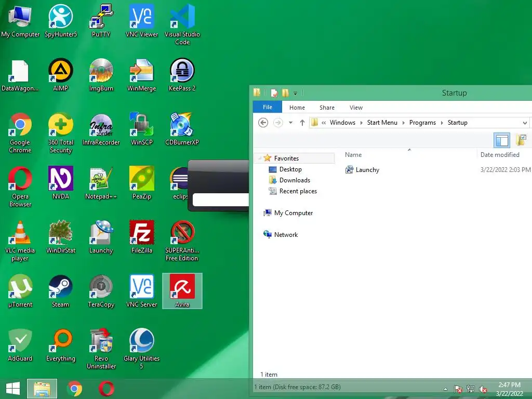
Task: Click Glary Utilities 5 desktop icon
Action: [x=141, y=349]
